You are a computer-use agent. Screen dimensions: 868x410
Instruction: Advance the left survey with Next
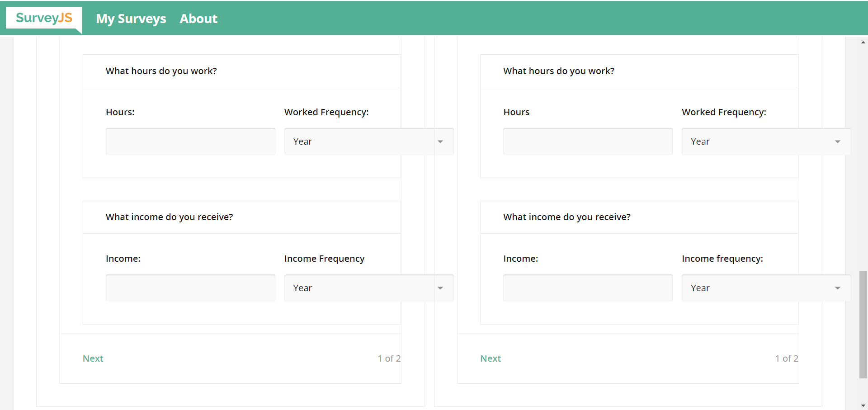tap(93, 358)
